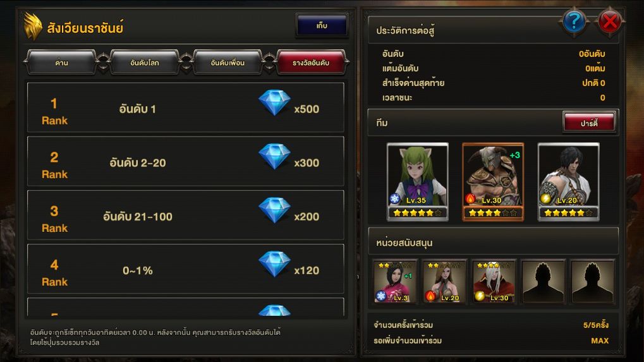Select the last empty support silhouette slot
644x362 pixels.
592,282
